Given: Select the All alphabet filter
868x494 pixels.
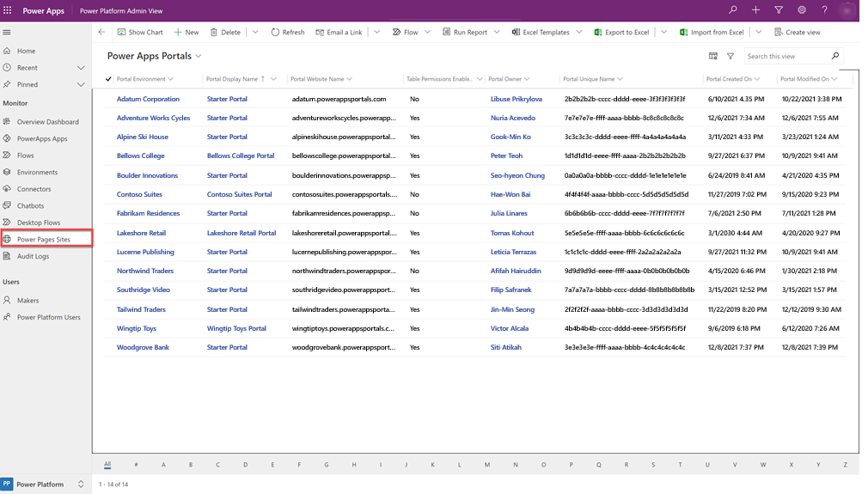Looking at the screenshot, I should click(x=107, y=464).
